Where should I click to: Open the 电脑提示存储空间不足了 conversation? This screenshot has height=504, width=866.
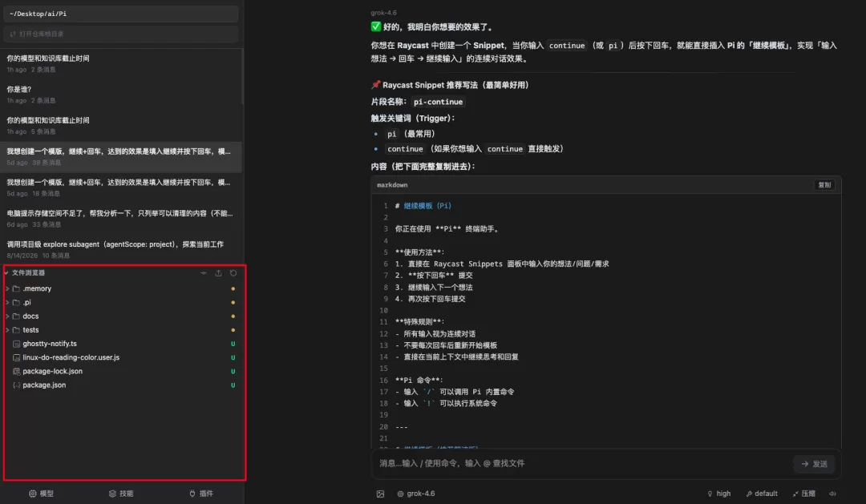tap(121, 219)
